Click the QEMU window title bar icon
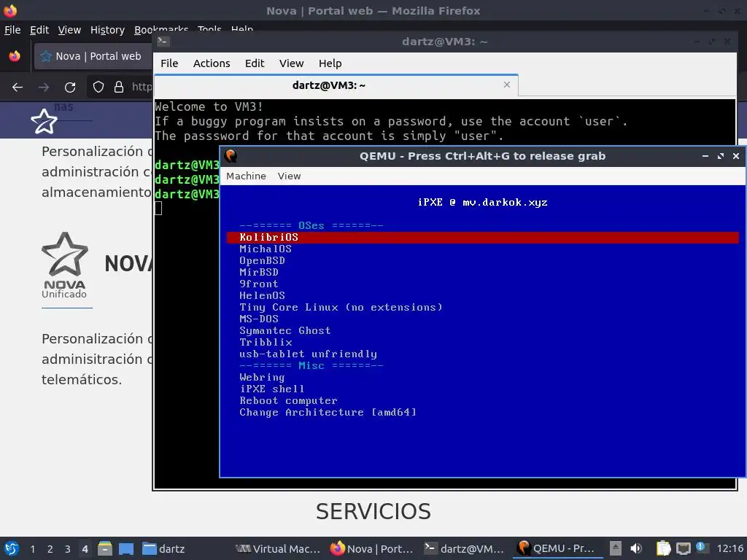This screenshot has height=560, width=747. coord(231,156)
